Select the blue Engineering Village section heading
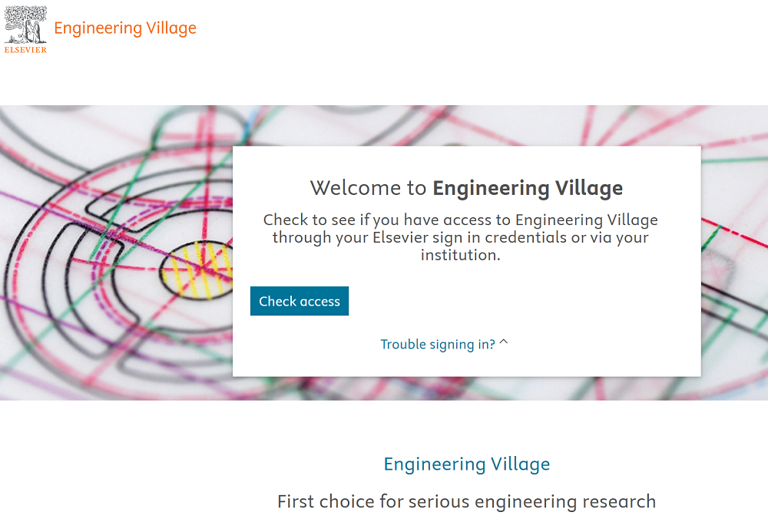Image resolution: width=768 pixels, height=532 pixels. pyautogui.click(x=466, y=464)
